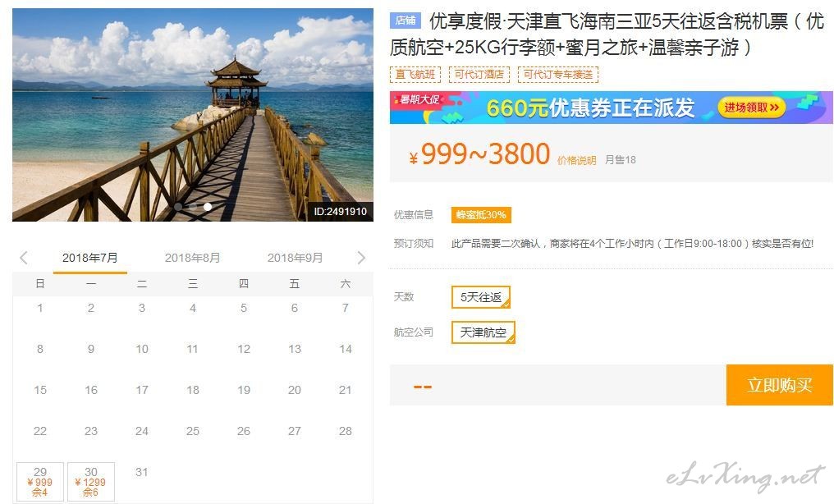Toggle the 天津航空 airline option
Viewport: 834px width, 504px height.
[483, 332]
